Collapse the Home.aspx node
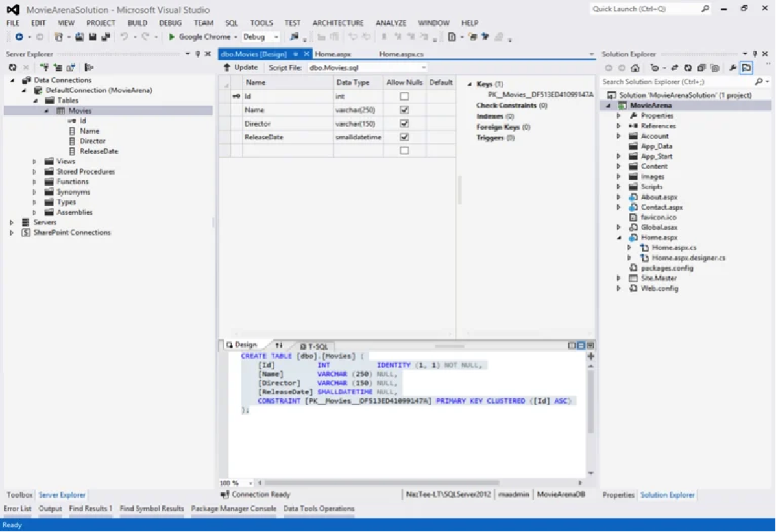 point(618,237)
